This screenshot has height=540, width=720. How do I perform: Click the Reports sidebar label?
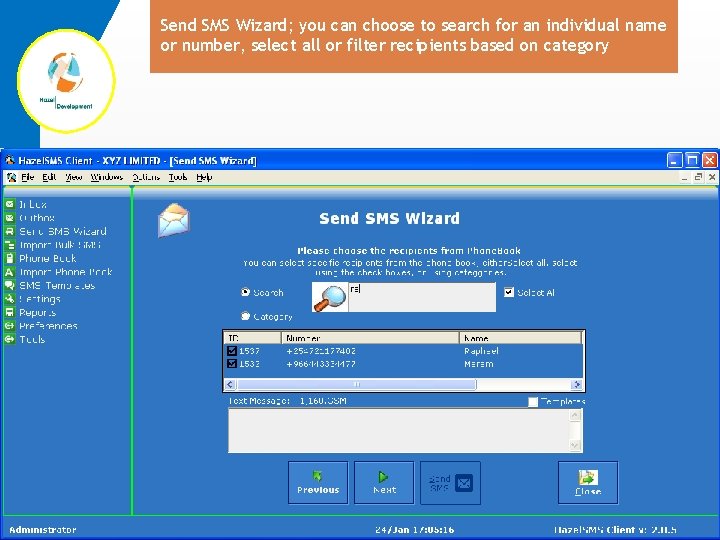point(37,312)
